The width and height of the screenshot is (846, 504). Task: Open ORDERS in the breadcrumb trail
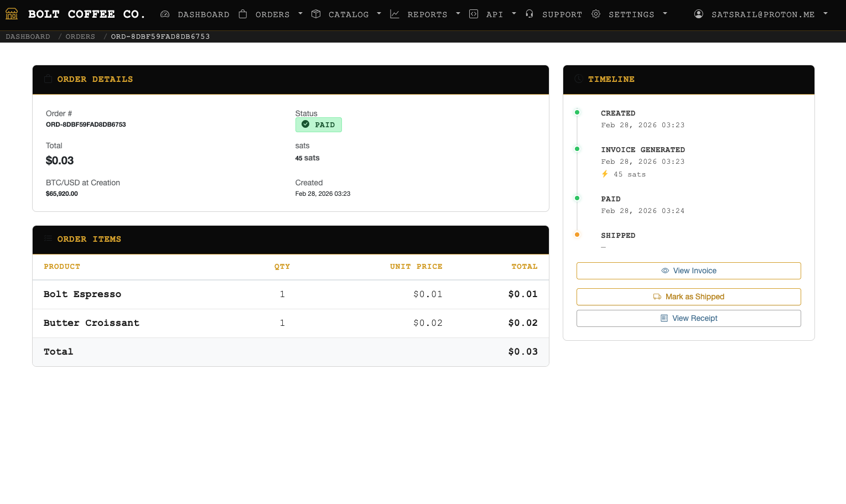(80, 36)
